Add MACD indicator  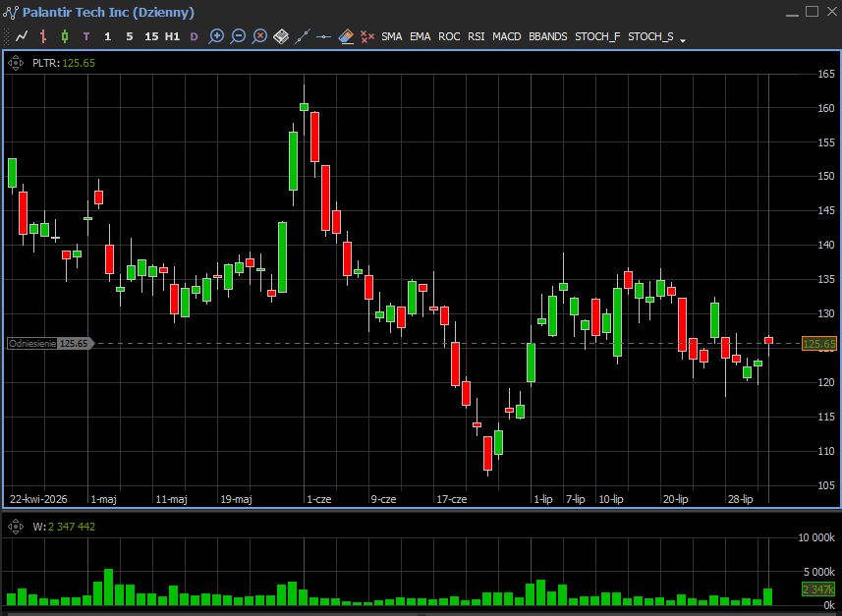[x=506, y=36]
